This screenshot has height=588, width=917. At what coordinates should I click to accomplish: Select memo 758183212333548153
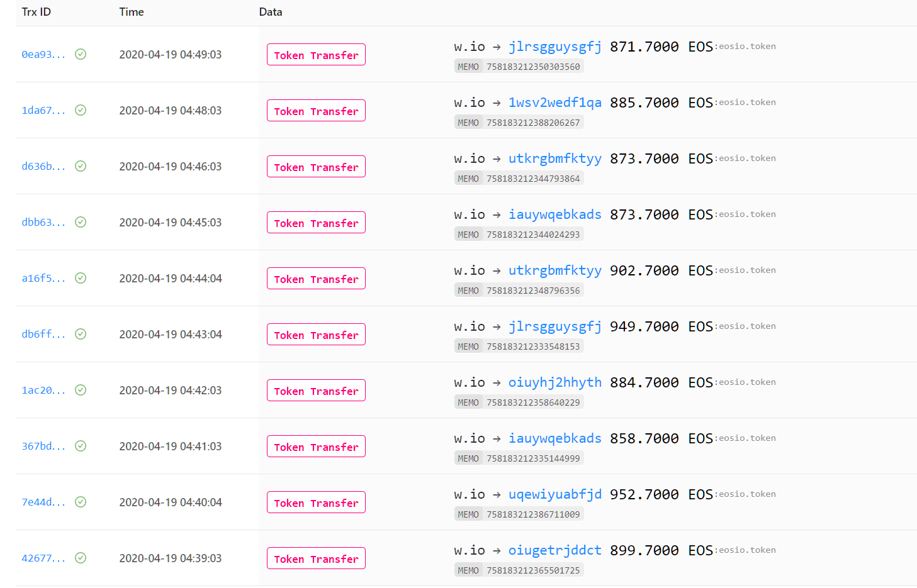pyautogui.click(x=533, y=347)
